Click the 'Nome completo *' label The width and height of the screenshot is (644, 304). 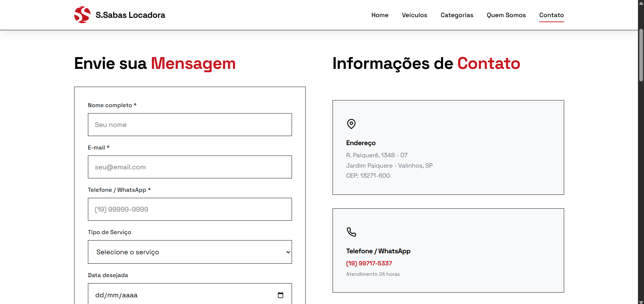(x=112, y=105)
